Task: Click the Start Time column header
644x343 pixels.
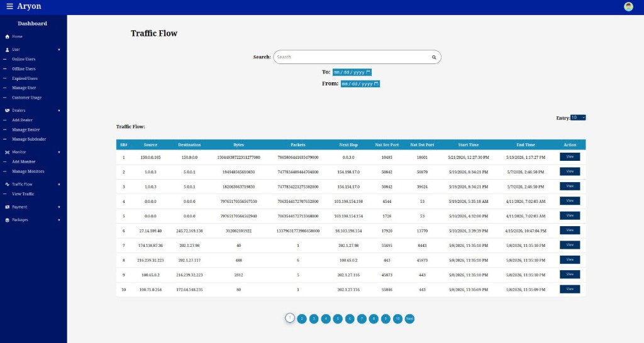Action: (x=468, y=145)
